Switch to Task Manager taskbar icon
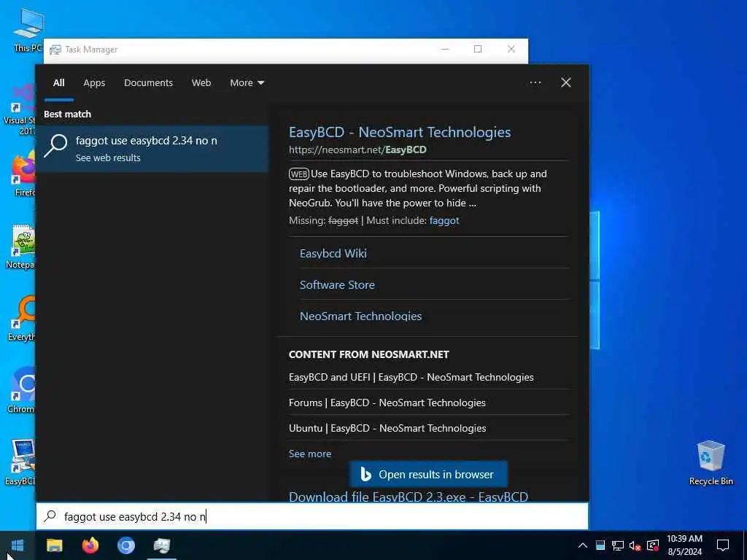 (x=162, y=545)
